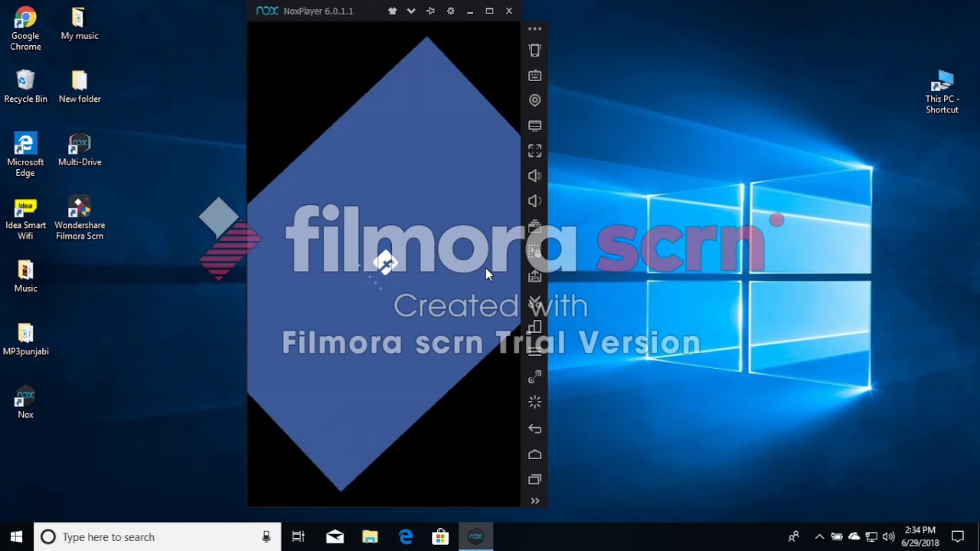The image size is (980, 551).
Task: Select the Wondershare Filmora Scrn desktop icon
Action: pos(80,219)
